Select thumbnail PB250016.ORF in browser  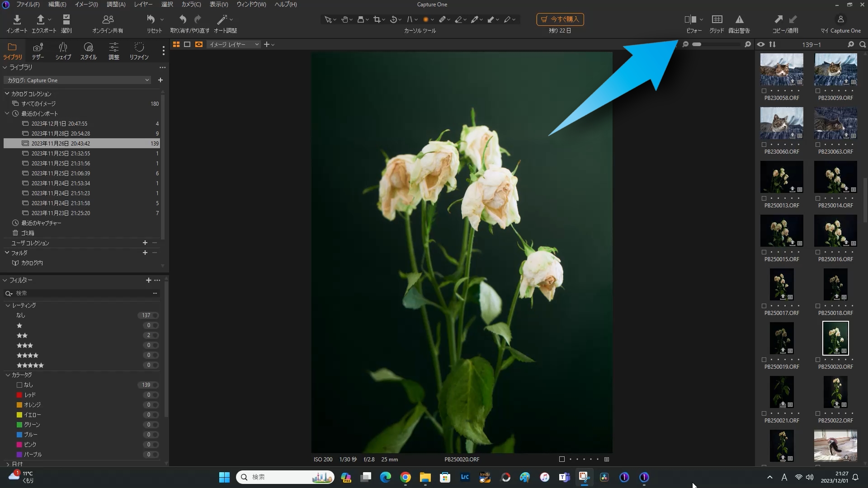coord(835,230)
